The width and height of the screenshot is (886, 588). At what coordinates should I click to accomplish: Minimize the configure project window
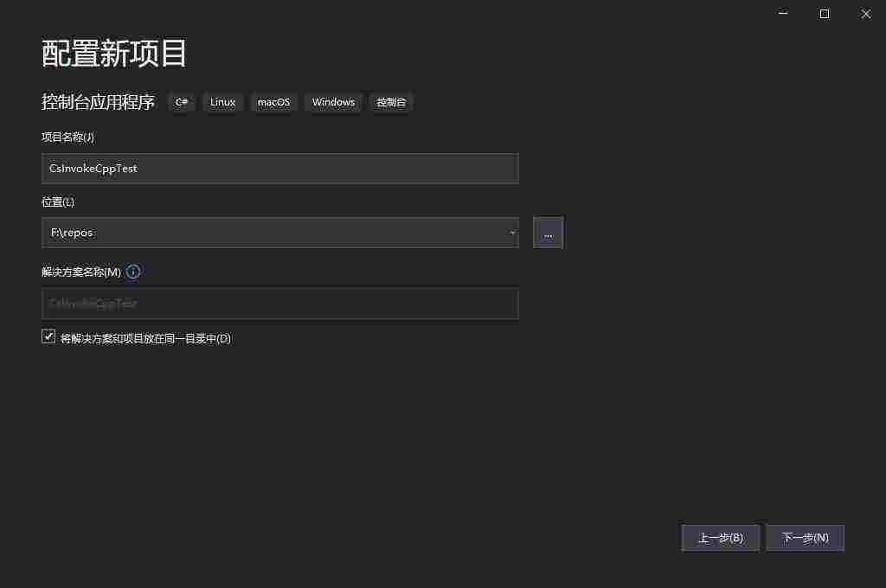(x=783, y=13)
